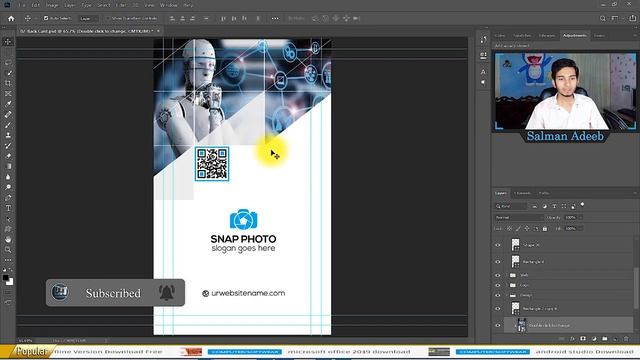The width and height of the screenshot is (640, 360).
Task: Filter layers by type (T) icon
Action: coord(554,206)
